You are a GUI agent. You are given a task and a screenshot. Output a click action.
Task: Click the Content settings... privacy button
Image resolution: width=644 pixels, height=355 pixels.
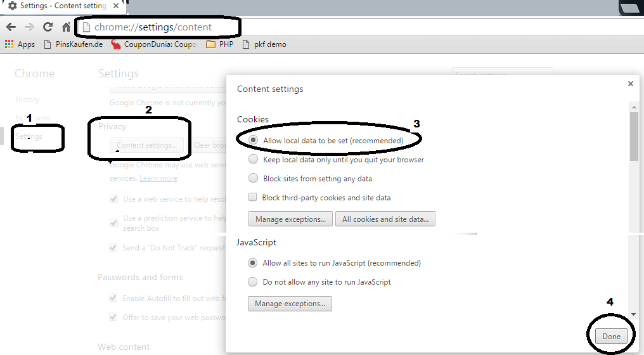tap(146, 145)
